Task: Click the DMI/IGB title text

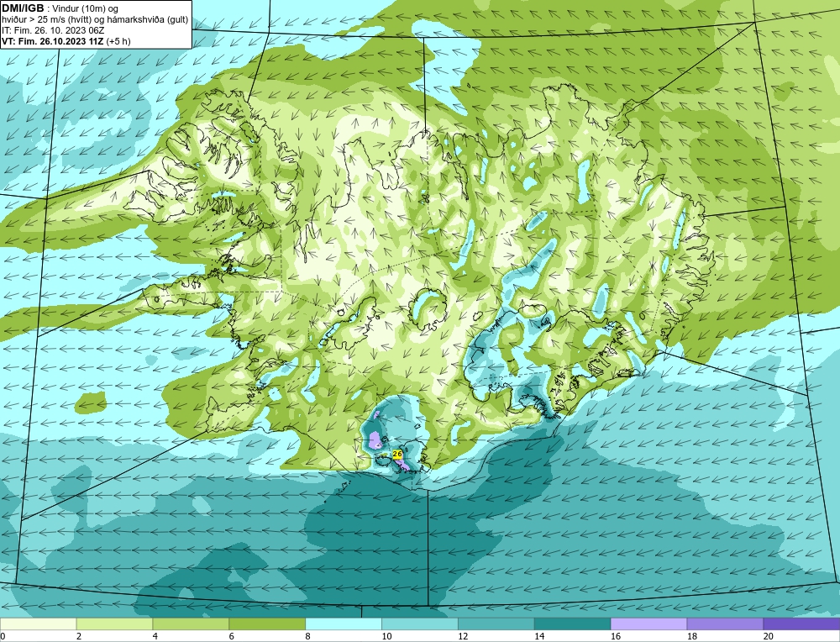Action: (x=23, y=8)
